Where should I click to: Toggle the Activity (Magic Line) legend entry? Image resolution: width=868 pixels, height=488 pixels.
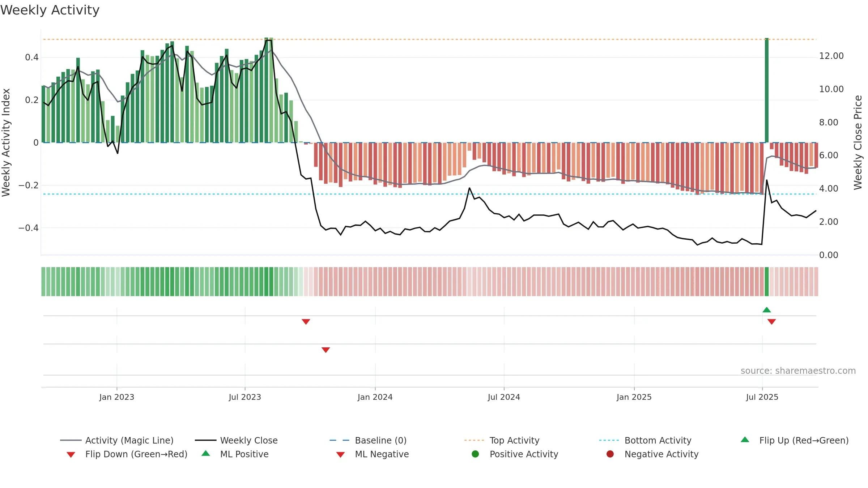tap(117, 440)
